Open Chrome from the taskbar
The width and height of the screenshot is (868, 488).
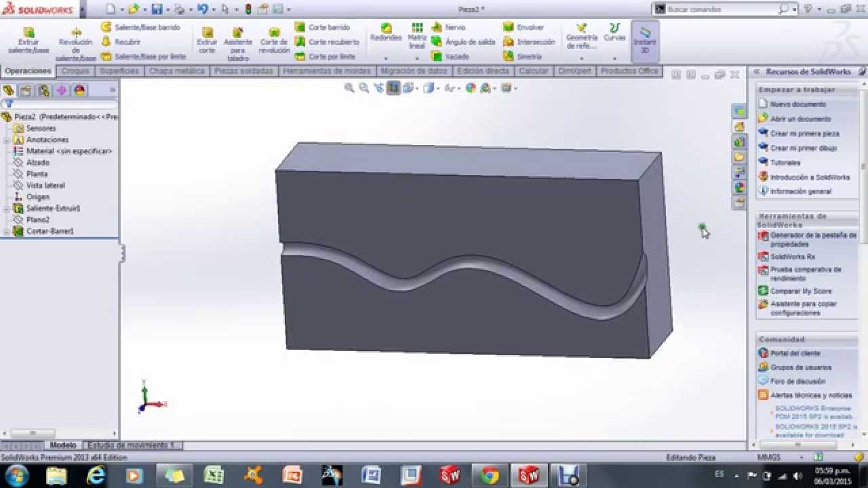490,476
